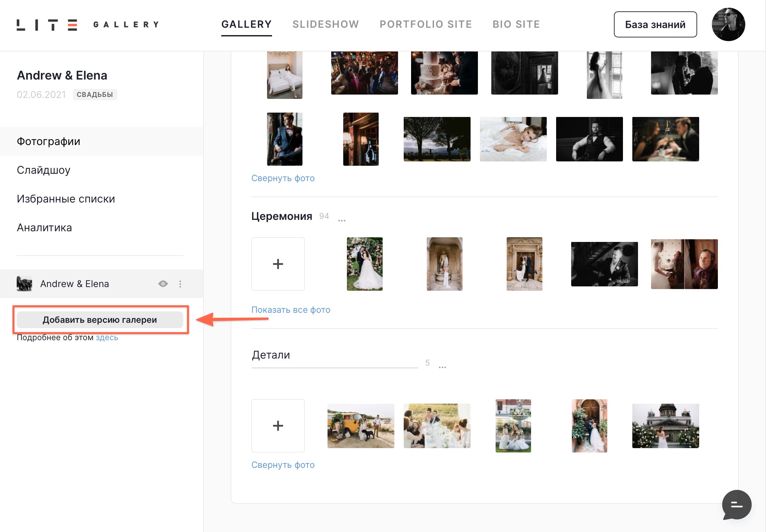Screen dimensions: 766x532
Task: Follow the 'здесь' link
Action: coord(107,338)
